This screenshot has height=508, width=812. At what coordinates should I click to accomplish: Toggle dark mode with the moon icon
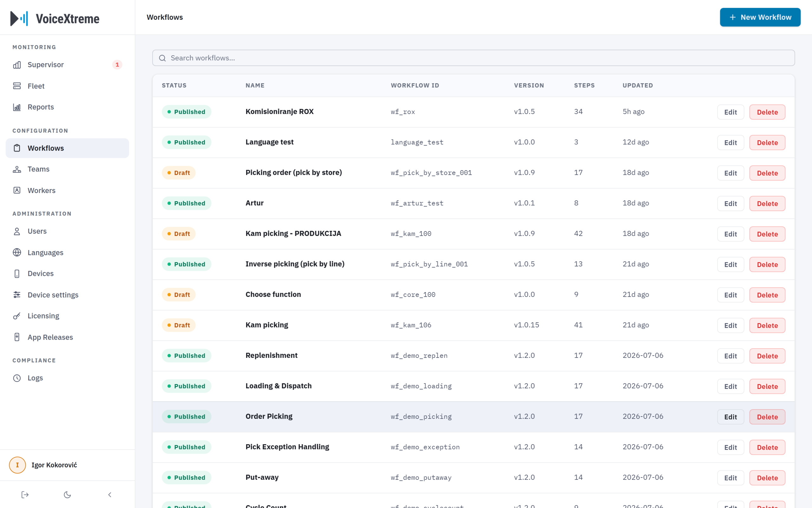pyautogui.click(x=67, y=495)
